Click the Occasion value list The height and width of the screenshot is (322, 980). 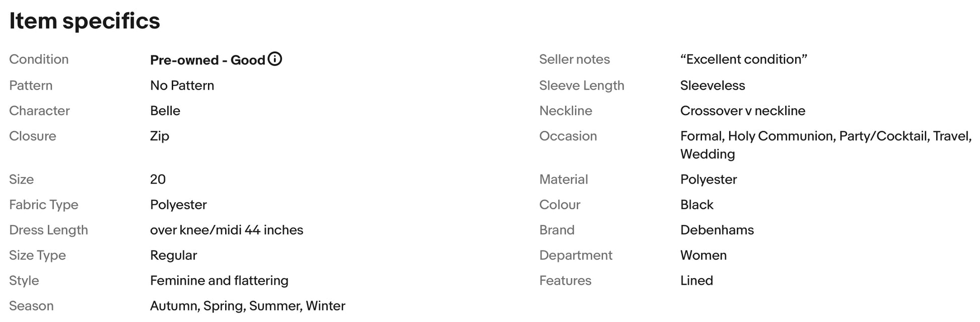tap(826, 145)
